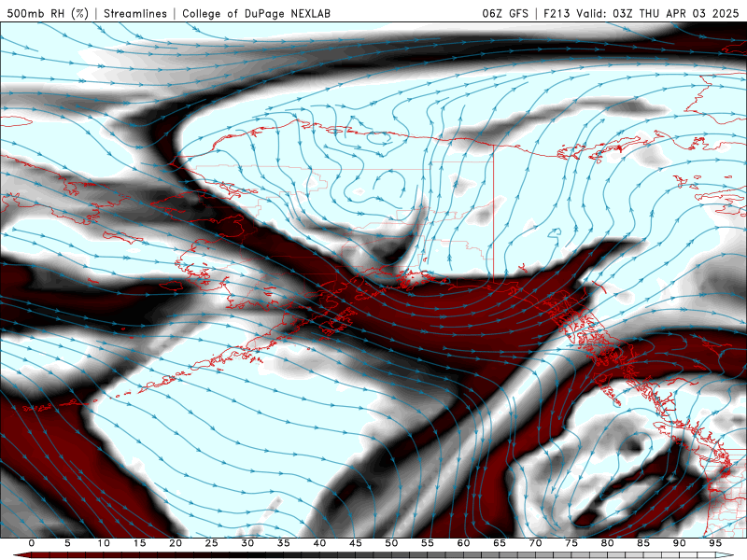Click the colorbar label "50"
747x560 pixels.
391,543
